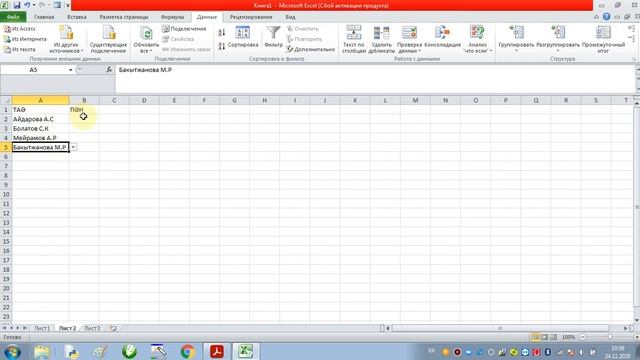Open the File (Файл) tab
640x360 pixels.
coord(13,17)
